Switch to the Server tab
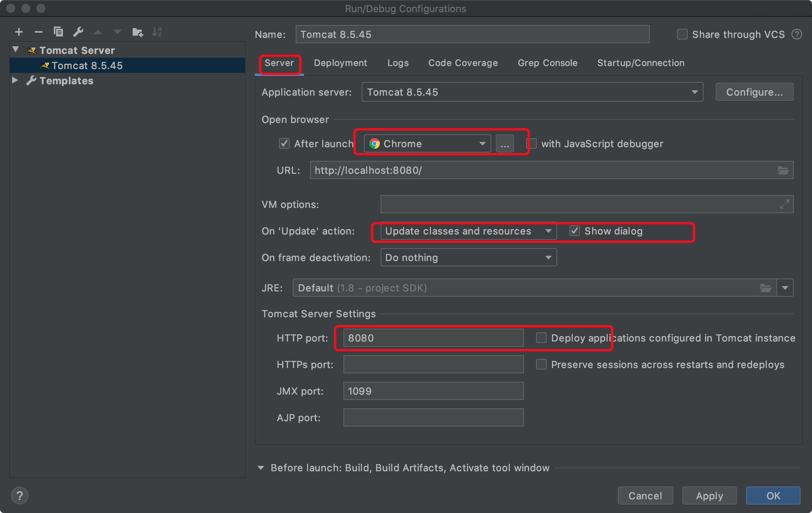This screenshot has width=812, height=513. pyautogui.click(x=279, y=63)
